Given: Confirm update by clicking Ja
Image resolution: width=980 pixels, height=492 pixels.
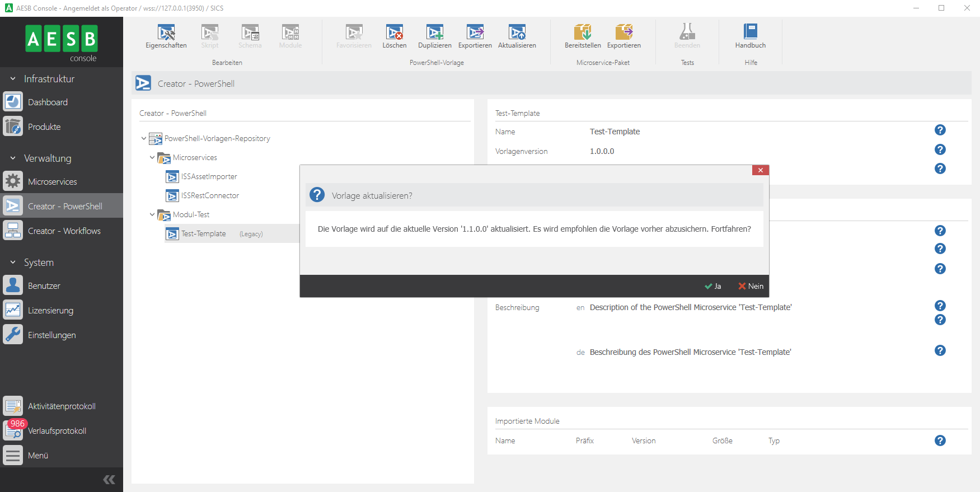Looking at the screenshot, I should pos(712,286).
